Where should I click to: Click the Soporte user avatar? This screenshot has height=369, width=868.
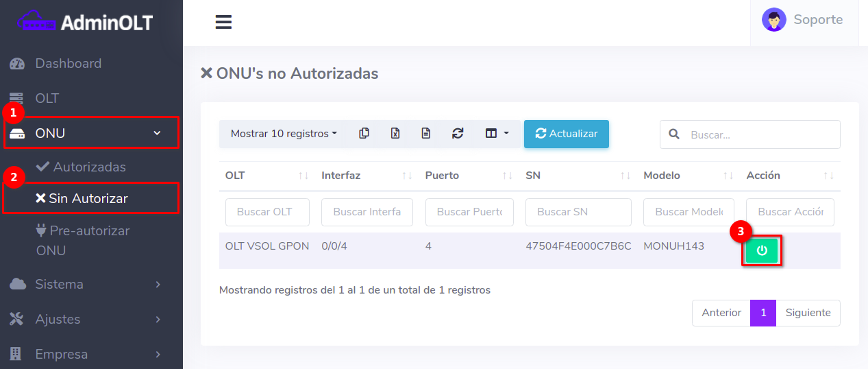click(x=773, y=20)
